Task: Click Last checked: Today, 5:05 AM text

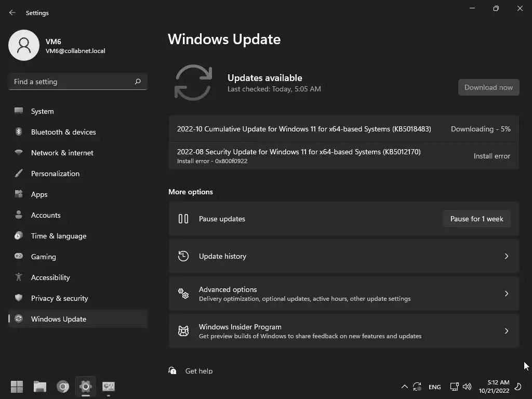Action: tap(274, 89)
